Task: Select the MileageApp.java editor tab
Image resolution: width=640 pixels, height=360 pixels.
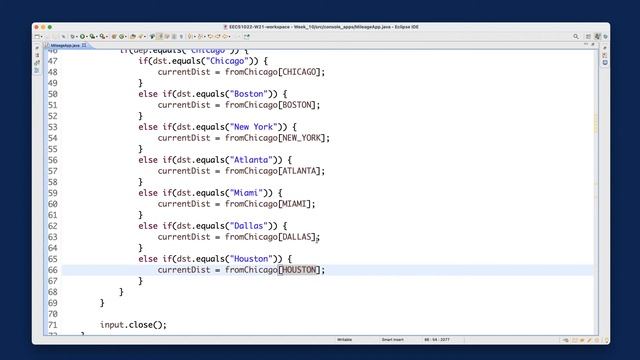Action: pos(65,45)
